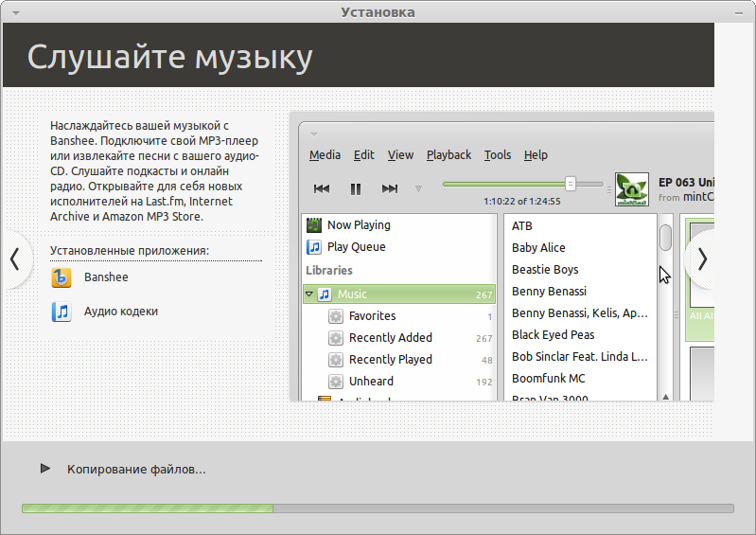Click the Recently Added gear icon

pos(336,338)
